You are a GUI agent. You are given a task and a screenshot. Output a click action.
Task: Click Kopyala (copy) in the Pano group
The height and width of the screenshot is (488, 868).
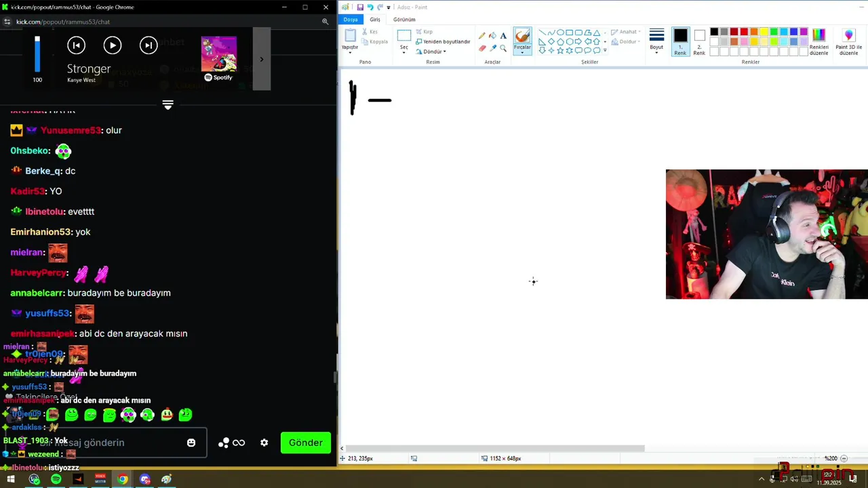(375, 41)
